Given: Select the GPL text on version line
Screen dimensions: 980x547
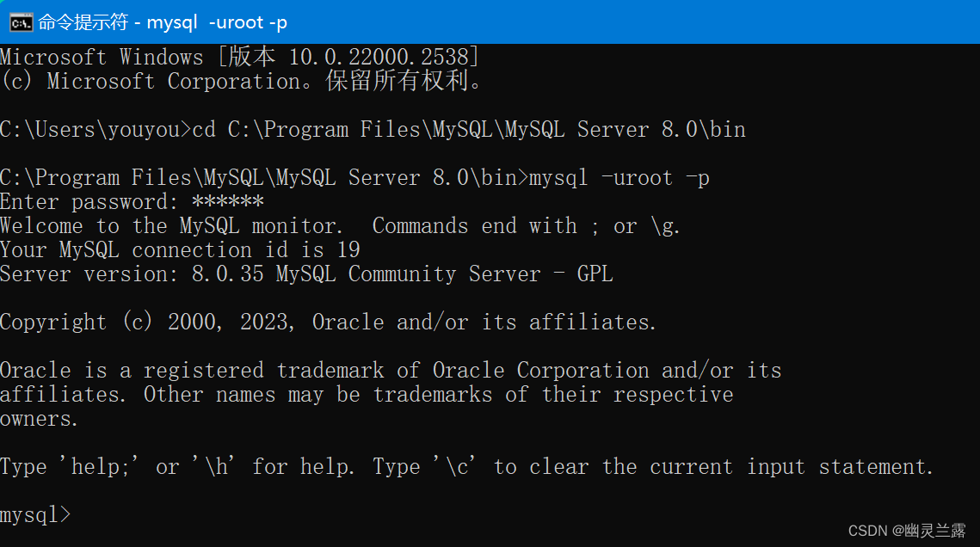Looking at the screenshot, I should (595, 273).
